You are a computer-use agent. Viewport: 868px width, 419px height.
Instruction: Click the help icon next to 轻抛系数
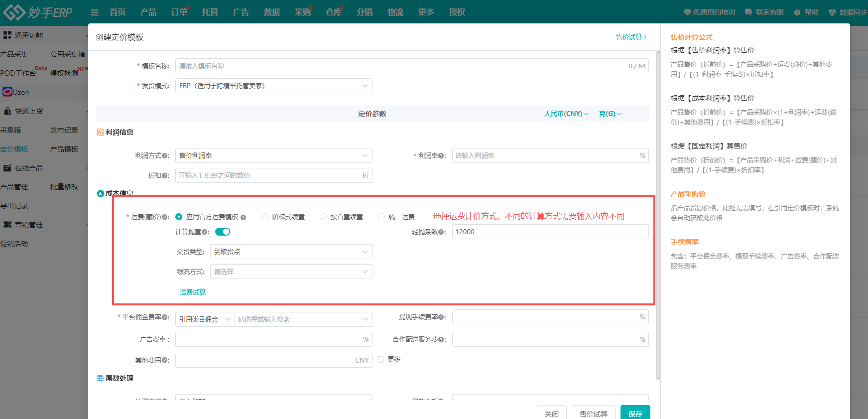click(441, 232)
